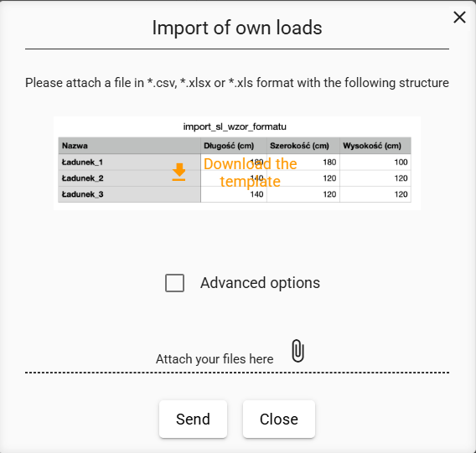Click the import_sl_wzor_formatu template title
Viewport: 476px width, 453px height.
pos(235,126)
